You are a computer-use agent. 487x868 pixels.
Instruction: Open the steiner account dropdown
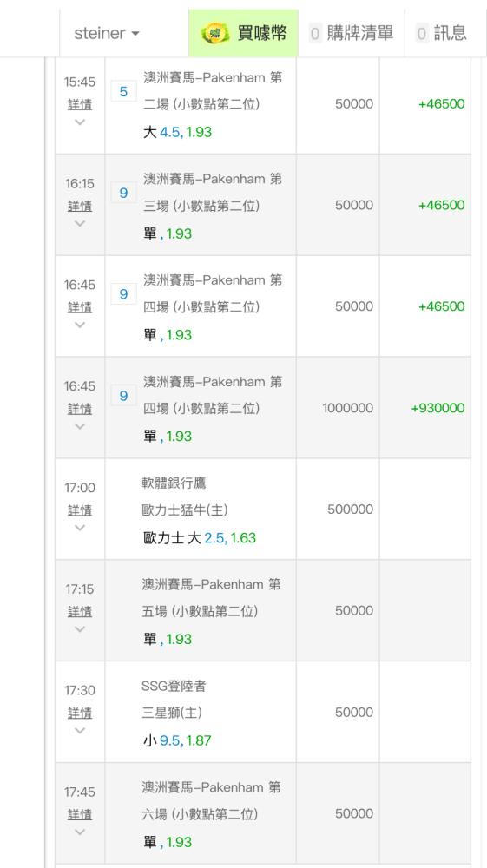coord(107,33)
